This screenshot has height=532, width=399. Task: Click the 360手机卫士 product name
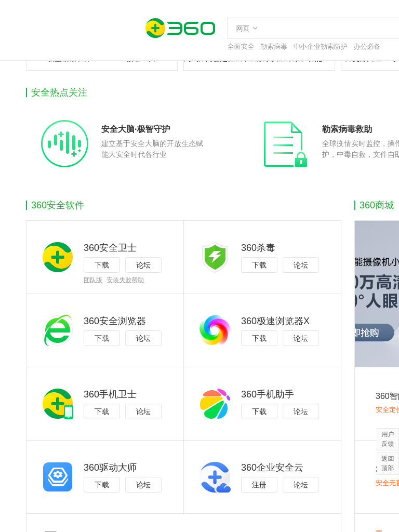110,394
